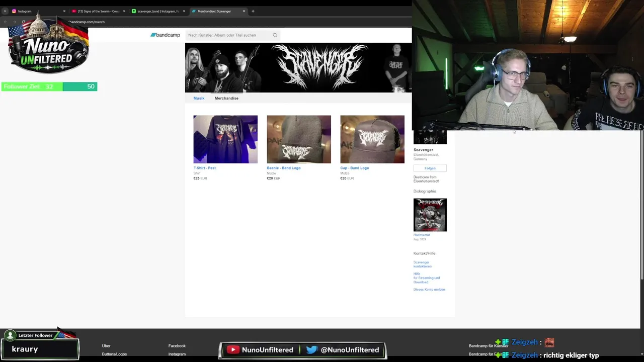Click the latest follower name kraury

pyautogui.click(x=25, y=349)
